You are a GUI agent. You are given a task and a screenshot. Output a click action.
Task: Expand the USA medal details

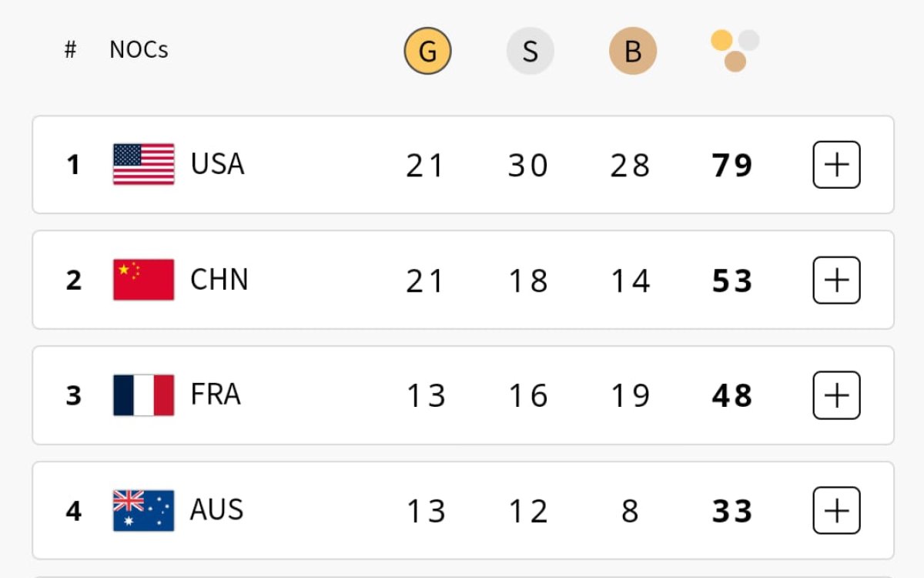click(836, 165)
